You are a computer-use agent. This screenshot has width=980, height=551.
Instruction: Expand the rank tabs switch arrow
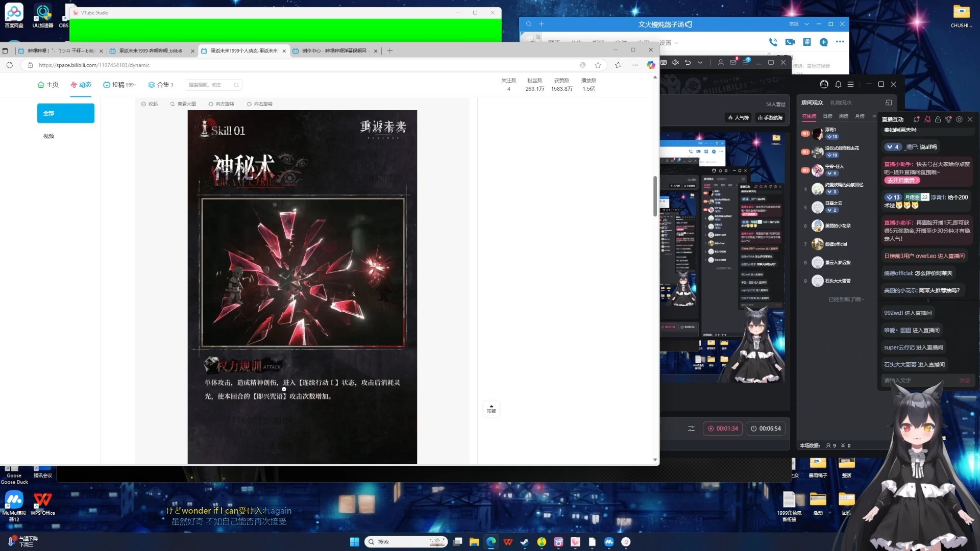coord(874,116)
